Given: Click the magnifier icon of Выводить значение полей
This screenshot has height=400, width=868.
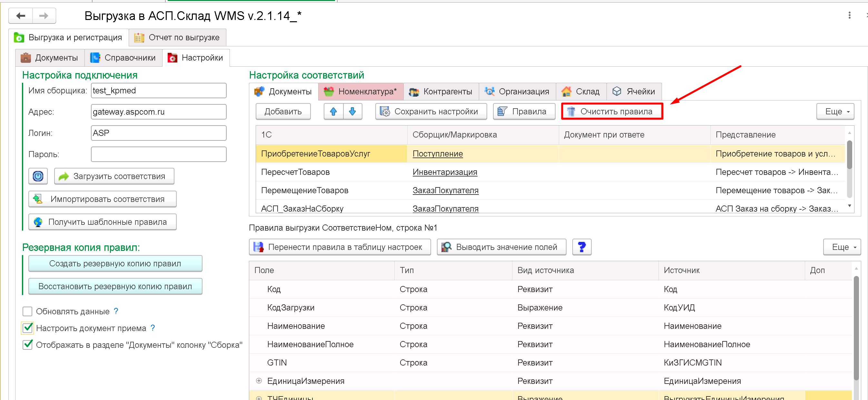Looking at the screenshot, I should (x=447, y=247).
